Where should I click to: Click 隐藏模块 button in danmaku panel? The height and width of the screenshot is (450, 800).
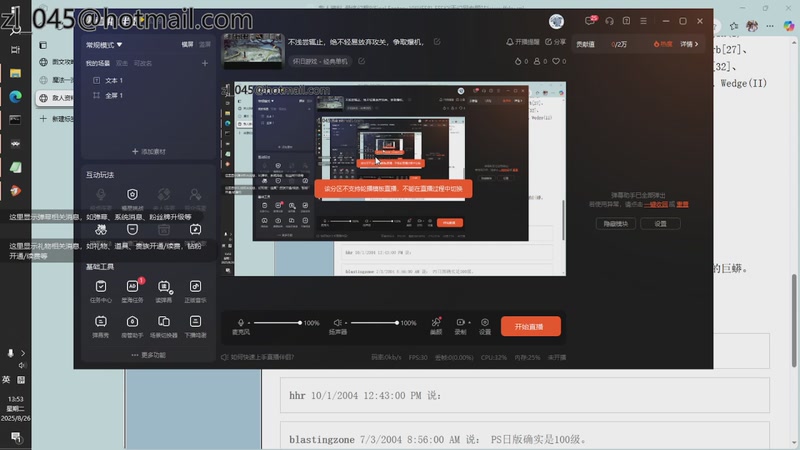(616, 223)
